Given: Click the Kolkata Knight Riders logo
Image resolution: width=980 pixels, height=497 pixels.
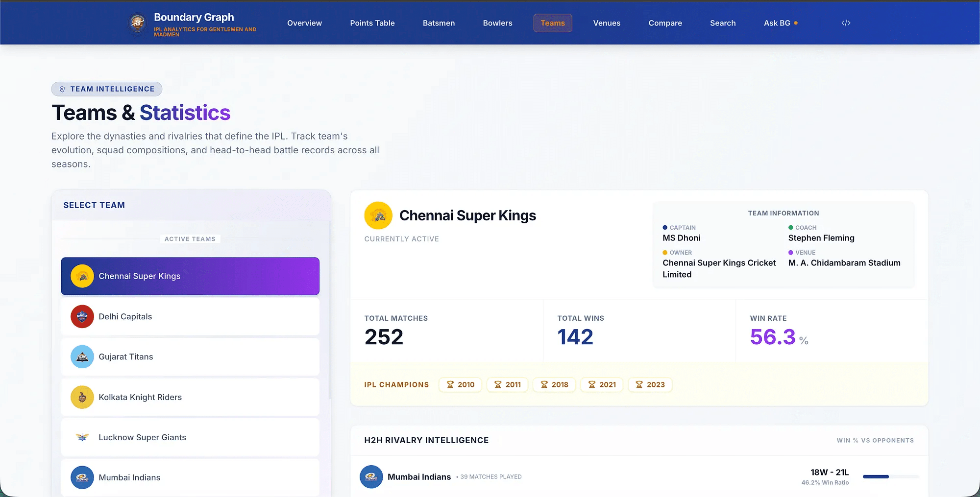Looking at the screenshot, I should [x=82, y=397].
